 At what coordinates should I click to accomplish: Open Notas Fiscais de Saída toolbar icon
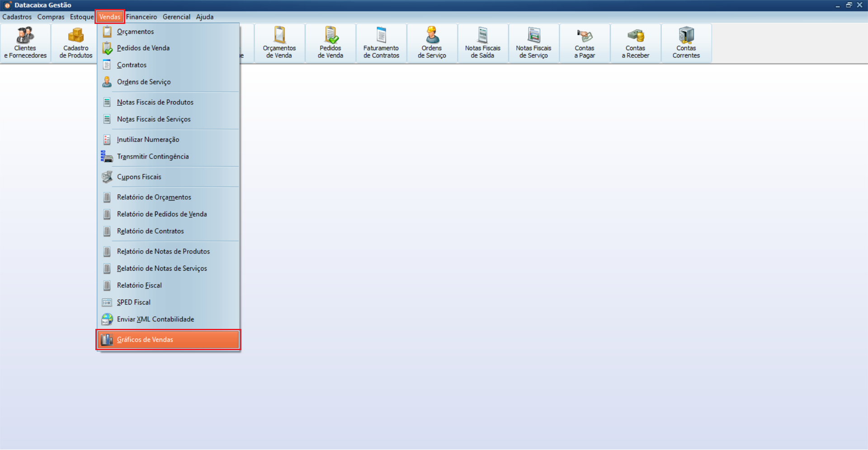[483, 43]
